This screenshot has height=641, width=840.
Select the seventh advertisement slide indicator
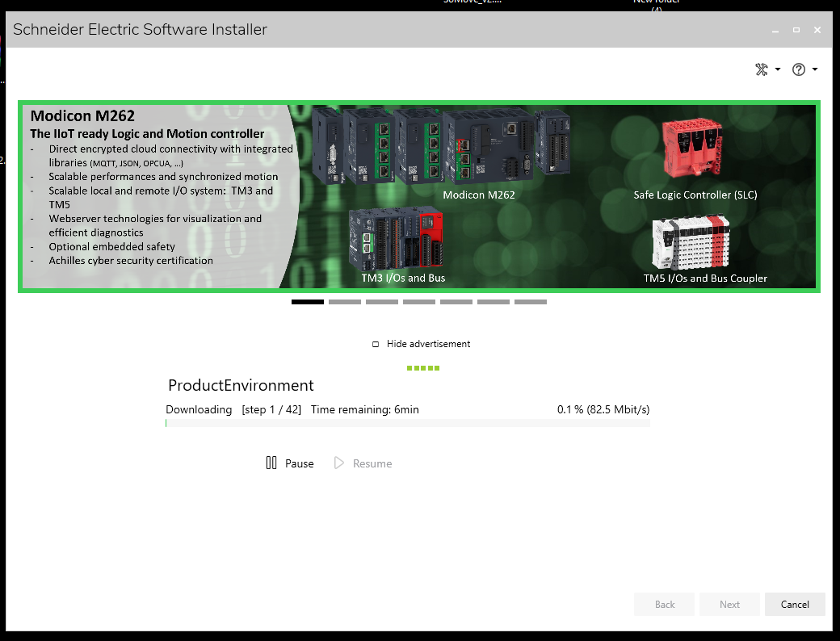click(531, 302)
